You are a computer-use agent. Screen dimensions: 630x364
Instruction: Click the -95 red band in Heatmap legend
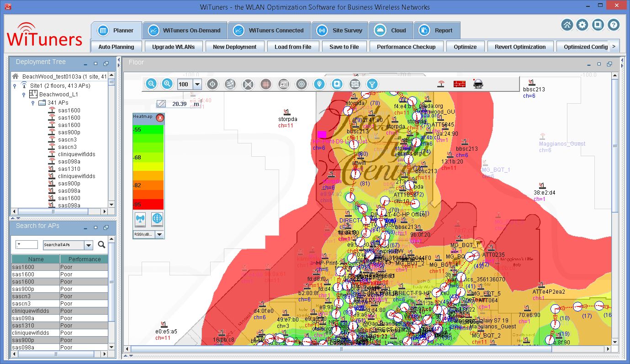pos(148,204)
